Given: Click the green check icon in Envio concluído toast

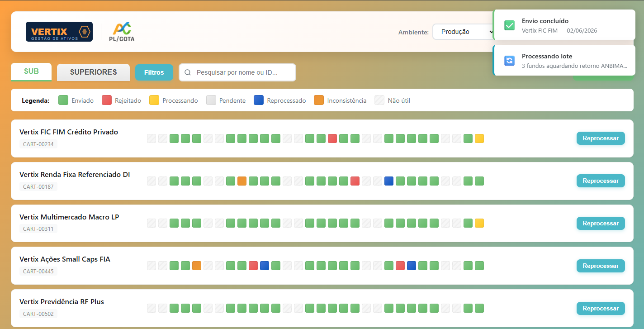Looking at the screenshot, I should click(510, 25).
